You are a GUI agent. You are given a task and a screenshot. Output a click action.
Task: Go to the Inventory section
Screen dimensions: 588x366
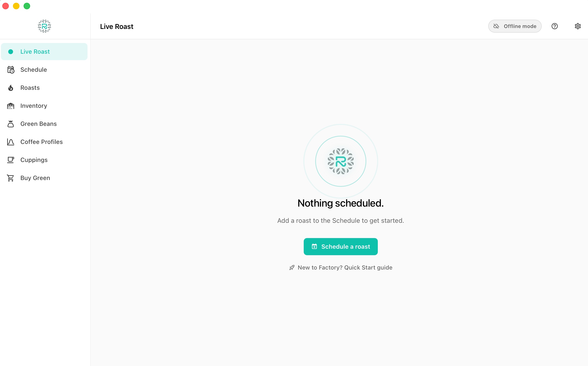(x=44, y=106)
